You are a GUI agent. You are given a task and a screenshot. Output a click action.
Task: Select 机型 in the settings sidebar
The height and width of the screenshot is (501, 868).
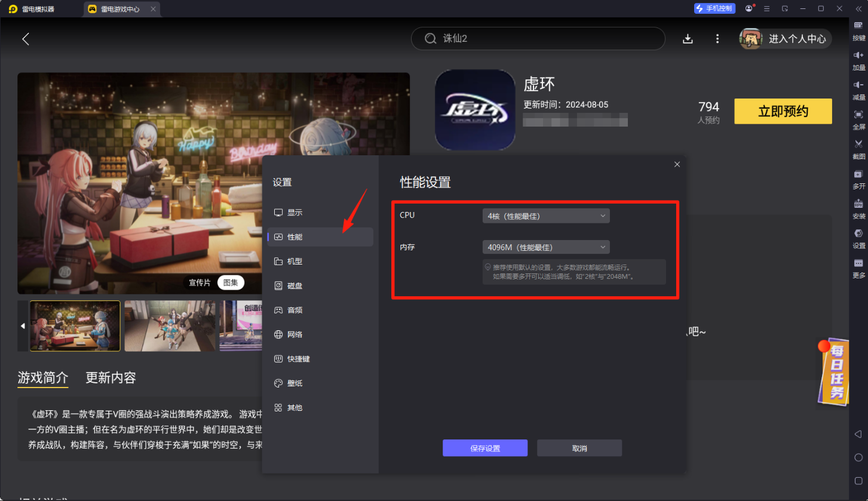(320, 262)
